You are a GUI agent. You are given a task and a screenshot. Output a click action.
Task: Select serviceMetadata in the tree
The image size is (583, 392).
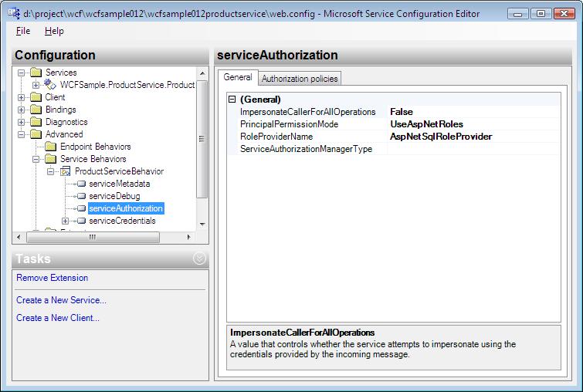coord(120,184)
